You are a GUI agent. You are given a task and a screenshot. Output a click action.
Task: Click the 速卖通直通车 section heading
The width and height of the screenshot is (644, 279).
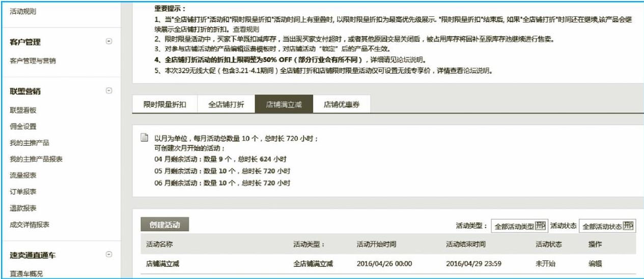click(x=33, y=255)
